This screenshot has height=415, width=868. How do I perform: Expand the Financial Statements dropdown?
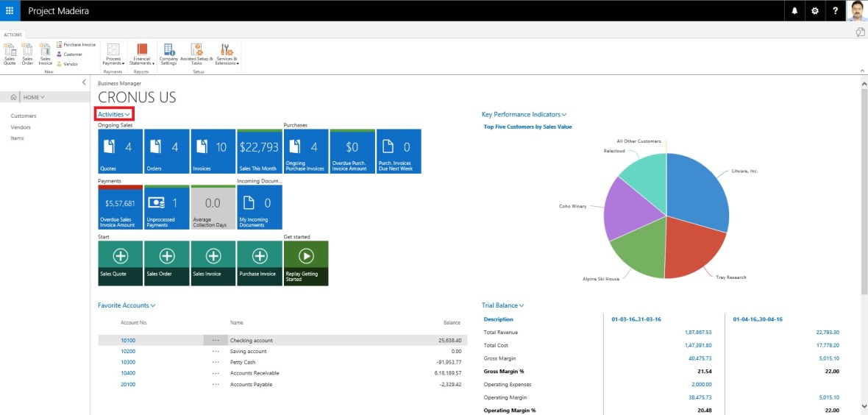(142, 54)
